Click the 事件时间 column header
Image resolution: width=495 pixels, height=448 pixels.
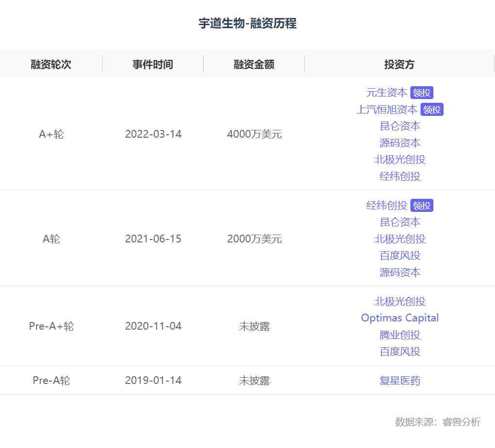[x=153, y=64]
